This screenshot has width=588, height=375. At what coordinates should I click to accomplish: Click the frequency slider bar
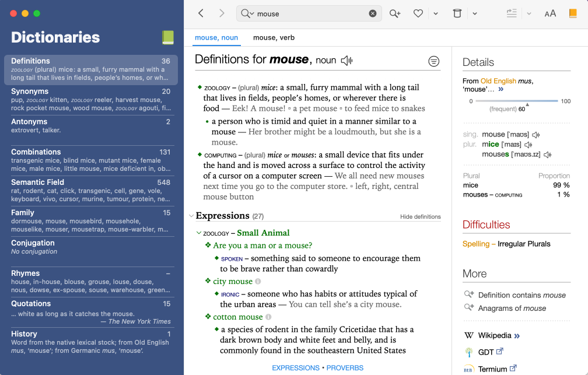[516, 101]
